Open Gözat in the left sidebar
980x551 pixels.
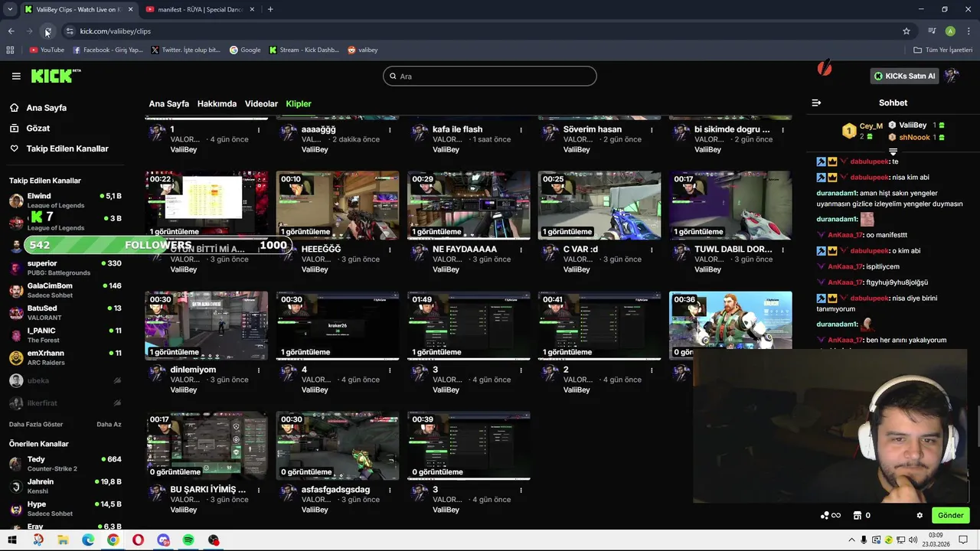(38, 128)
